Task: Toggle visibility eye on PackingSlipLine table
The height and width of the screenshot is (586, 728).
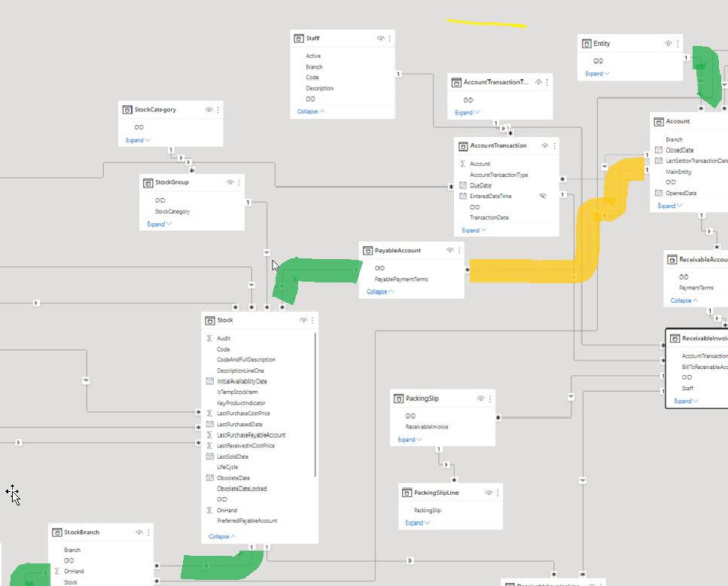Action: [488, 493]
